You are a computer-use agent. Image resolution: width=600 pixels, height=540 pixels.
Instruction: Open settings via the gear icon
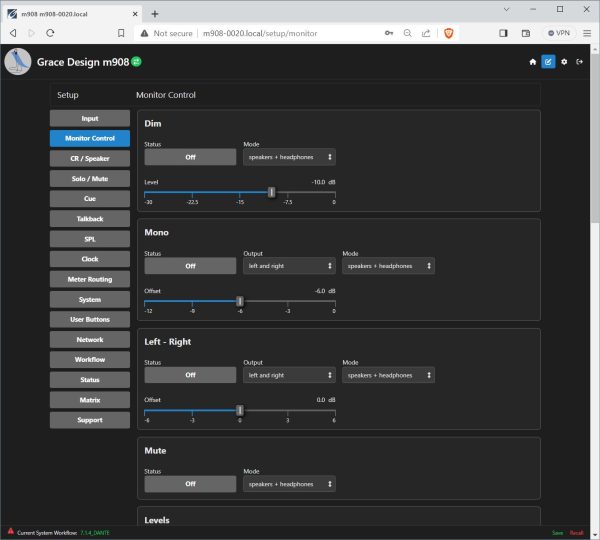564,62
